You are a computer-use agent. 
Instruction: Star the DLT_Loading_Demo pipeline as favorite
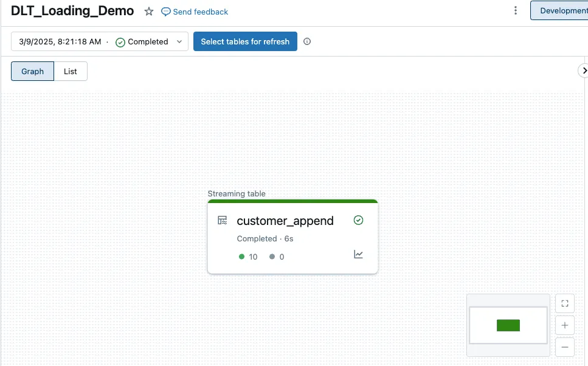pyautogui.click(x=149, y=12)
